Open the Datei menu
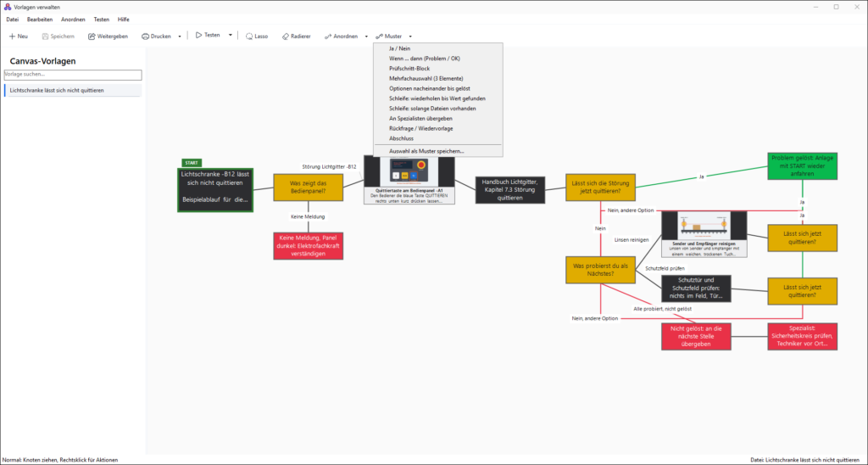The width and height of the screenshot is (868, 465). click(12, 20)
